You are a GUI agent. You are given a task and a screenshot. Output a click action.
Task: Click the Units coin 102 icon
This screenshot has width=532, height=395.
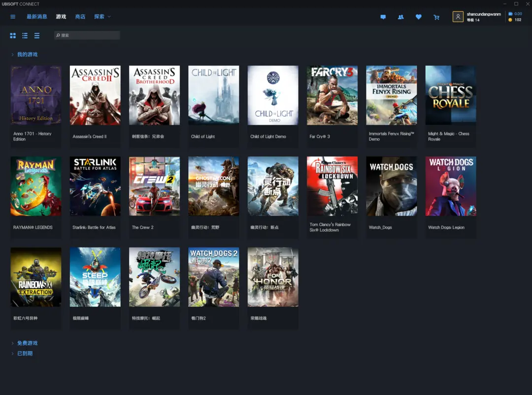pyautogui.click(x=510, y=20)
